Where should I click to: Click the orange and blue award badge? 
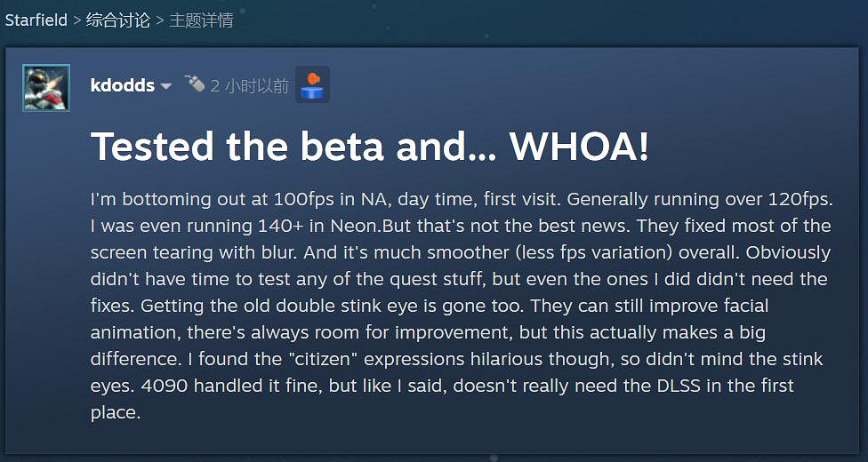tap(312, 84)
